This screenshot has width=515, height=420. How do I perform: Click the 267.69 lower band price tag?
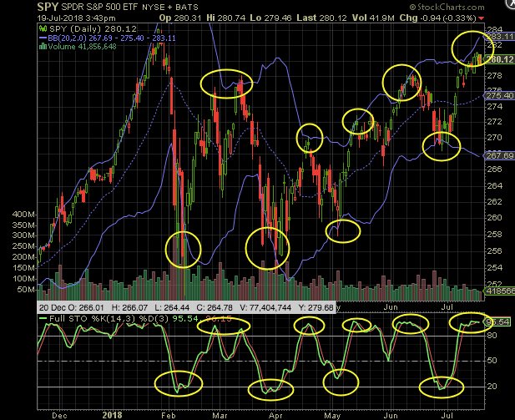pyautogui.click(x=500, y=155)
